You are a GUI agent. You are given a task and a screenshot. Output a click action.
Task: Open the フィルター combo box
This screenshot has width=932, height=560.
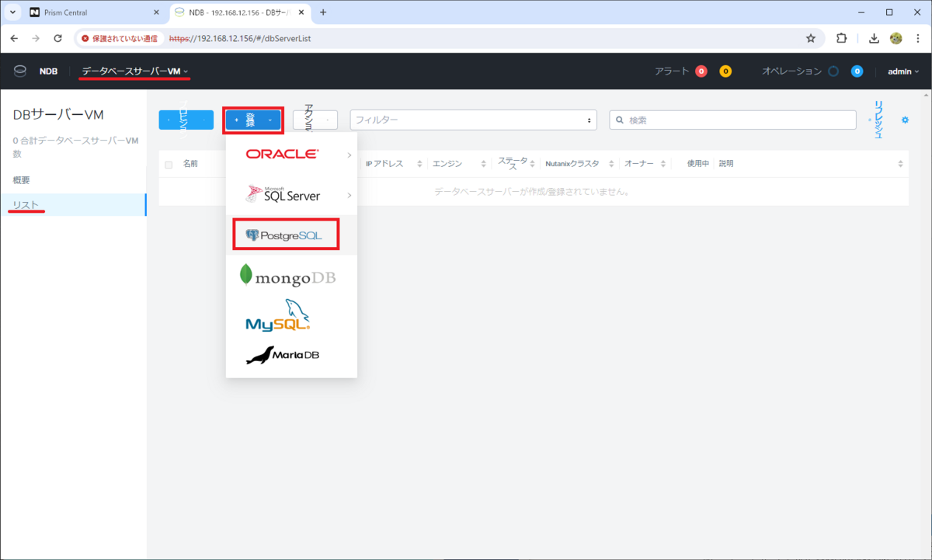(472, 120)
